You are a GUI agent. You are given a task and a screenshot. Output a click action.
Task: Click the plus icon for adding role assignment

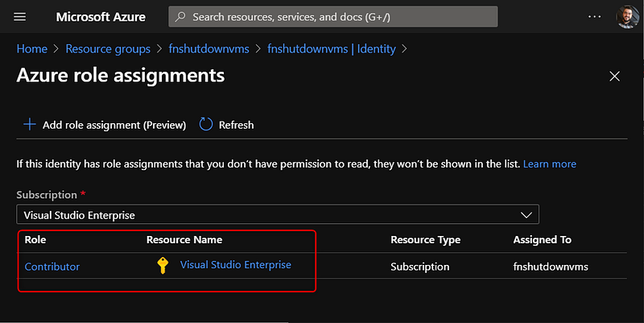pos(30,125)
